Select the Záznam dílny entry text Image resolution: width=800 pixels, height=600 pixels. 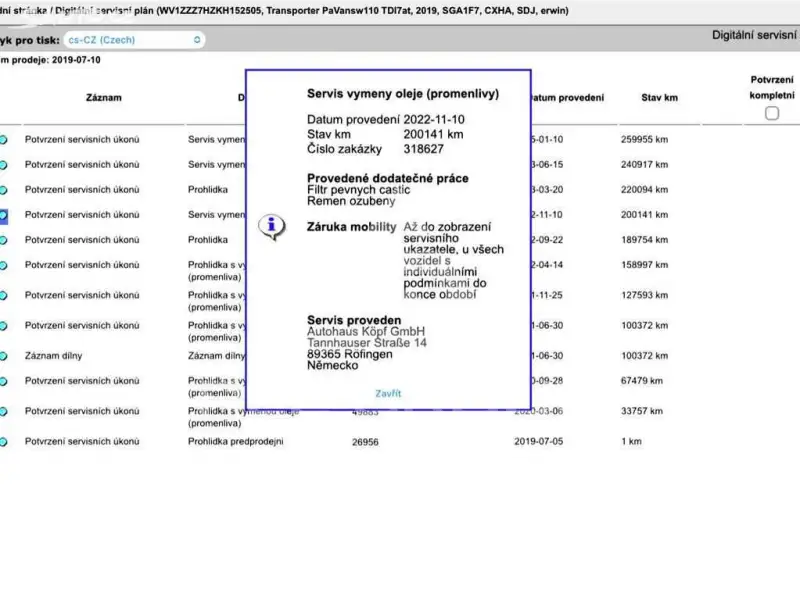pyautogui.click(x=54, y=356)
